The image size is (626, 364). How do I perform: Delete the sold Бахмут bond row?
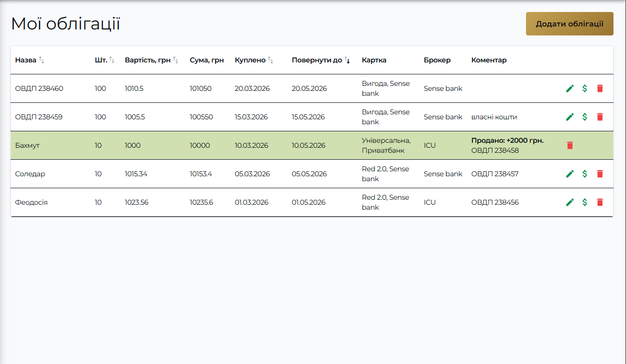click(x=570, y=145)
